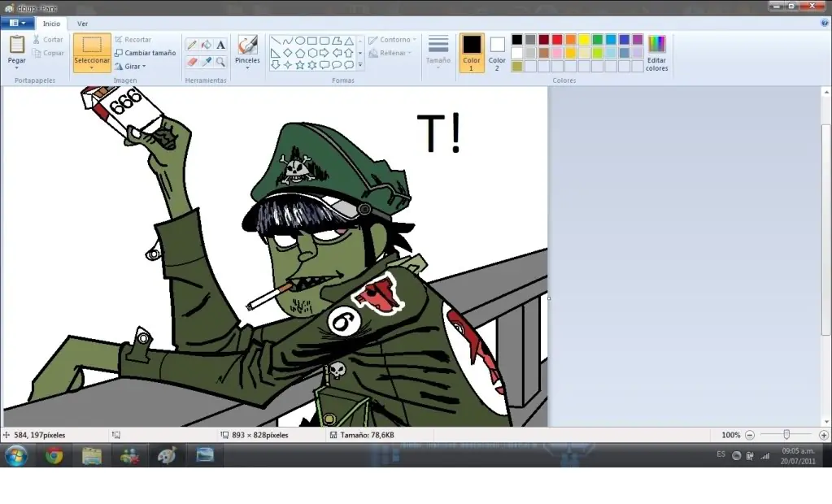The height and width of the screenshot is (504, 832).
Task: Choose the Polygon shape
Action: point(337,41)
